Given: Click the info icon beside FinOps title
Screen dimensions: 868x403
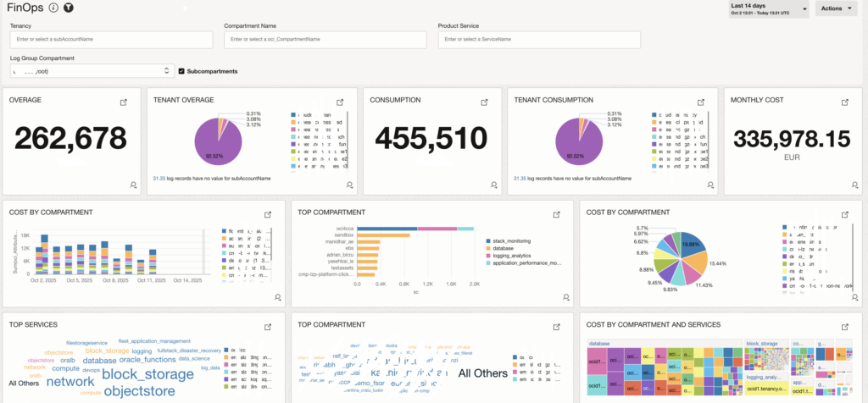Looking at the screenshot, I should 54,8.
